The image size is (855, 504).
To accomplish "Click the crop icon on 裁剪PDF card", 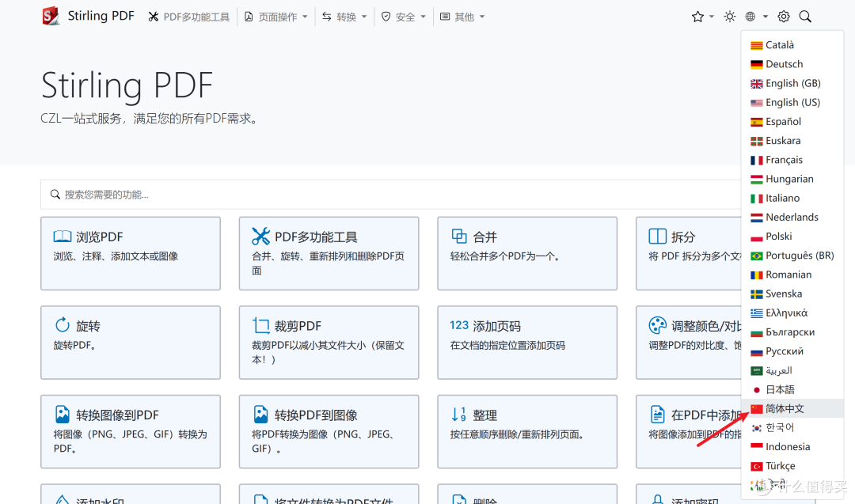I will (260, 325).
